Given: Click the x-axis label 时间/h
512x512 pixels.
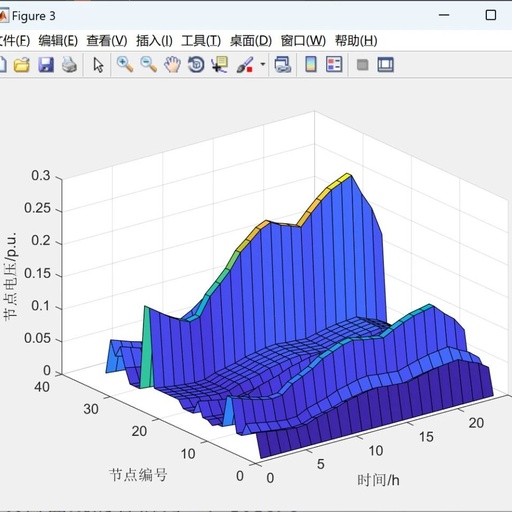Looking at the screenshot, I should coord(378,480).
